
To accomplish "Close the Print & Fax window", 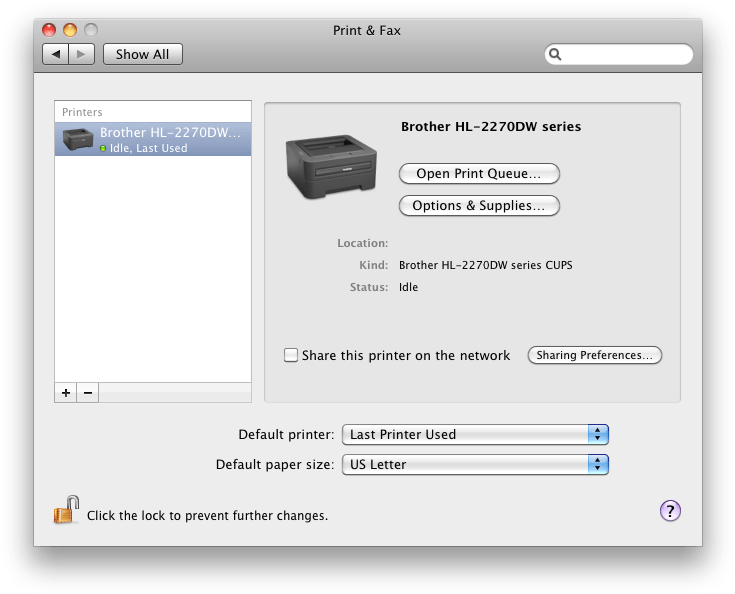I will tap(48, 30).
